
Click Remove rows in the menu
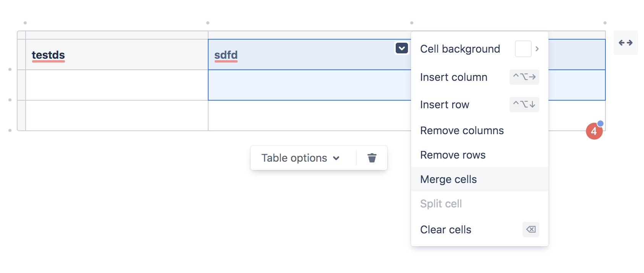tap(453, 155)
